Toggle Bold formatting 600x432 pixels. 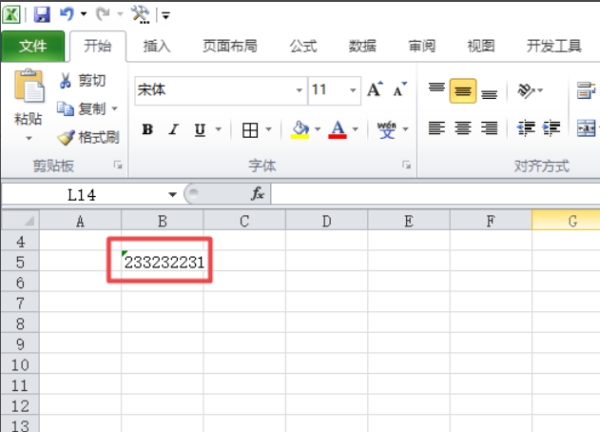(x=148, y=130)
